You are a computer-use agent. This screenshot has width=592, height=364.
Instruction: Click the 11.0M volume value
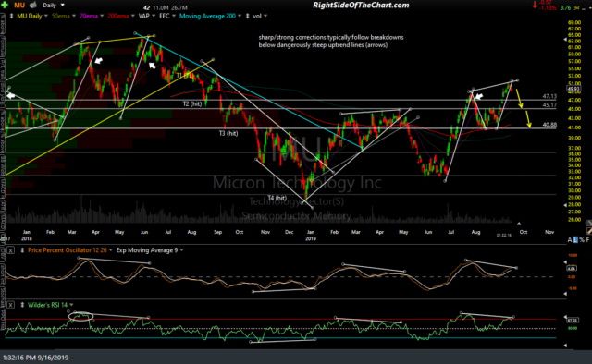click(x=160, y=8)
